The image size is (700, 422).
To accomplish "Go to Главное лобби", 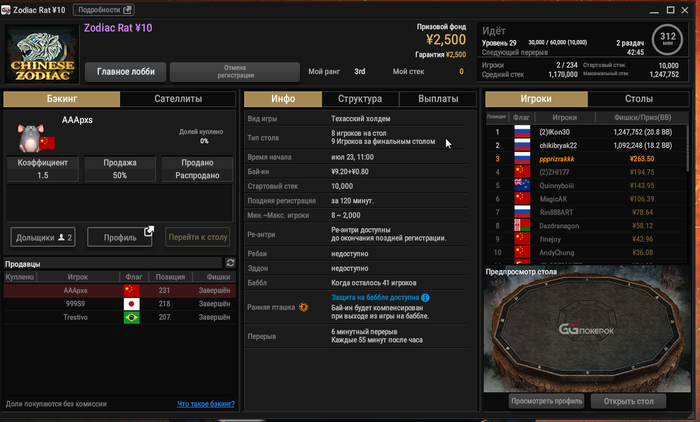I will 125,71.
